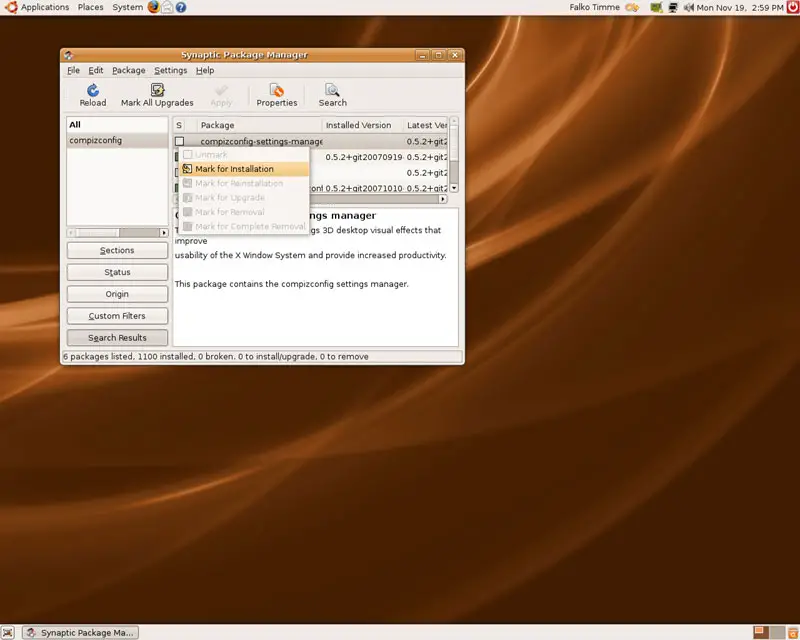Viewport: 800px width, 640px height.
Task: Click the disabled Mark for Reinstallation entry
Action: [244, 183]
